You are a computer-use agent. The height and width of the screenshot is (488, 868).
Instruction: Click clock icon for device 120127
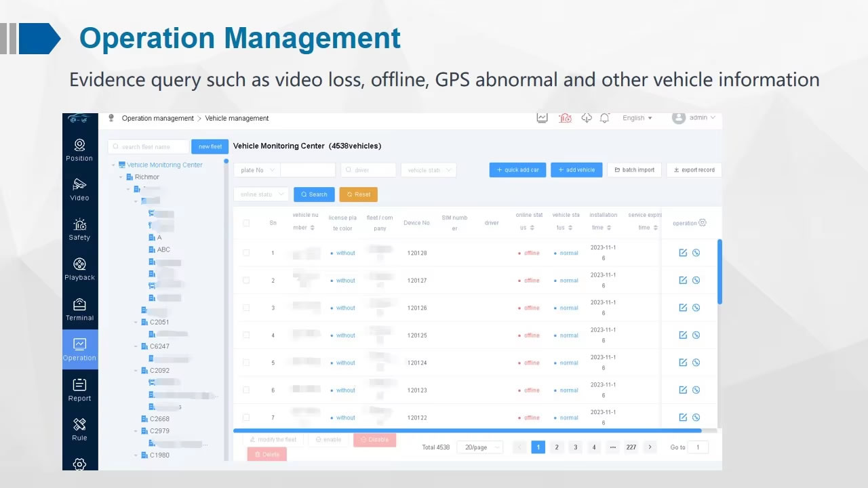coord(696,280)
